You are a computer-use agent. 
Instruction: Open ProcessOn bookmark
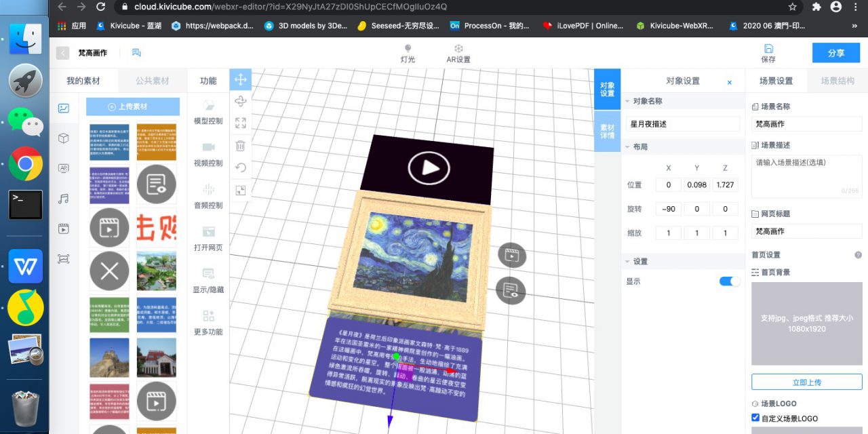(x=489, y=26)
